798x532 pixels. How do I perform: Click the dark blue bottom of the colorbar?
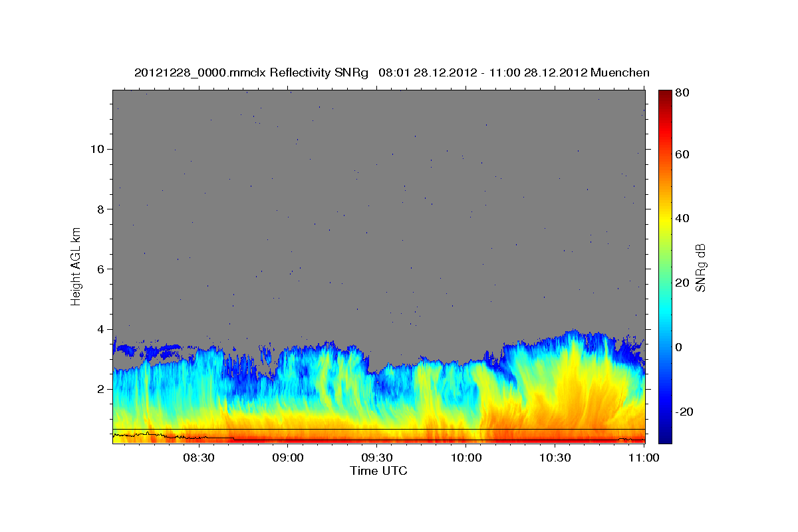pos(665,437)
